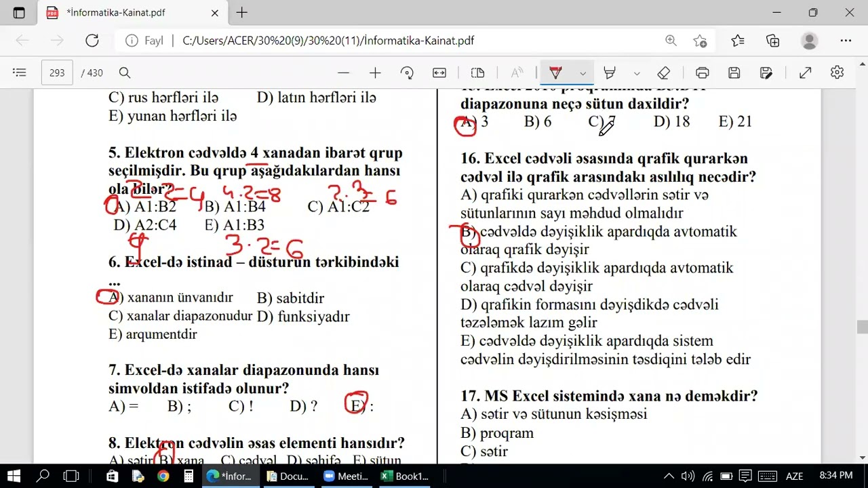Go back to the previous page

(x=22, y=41)
